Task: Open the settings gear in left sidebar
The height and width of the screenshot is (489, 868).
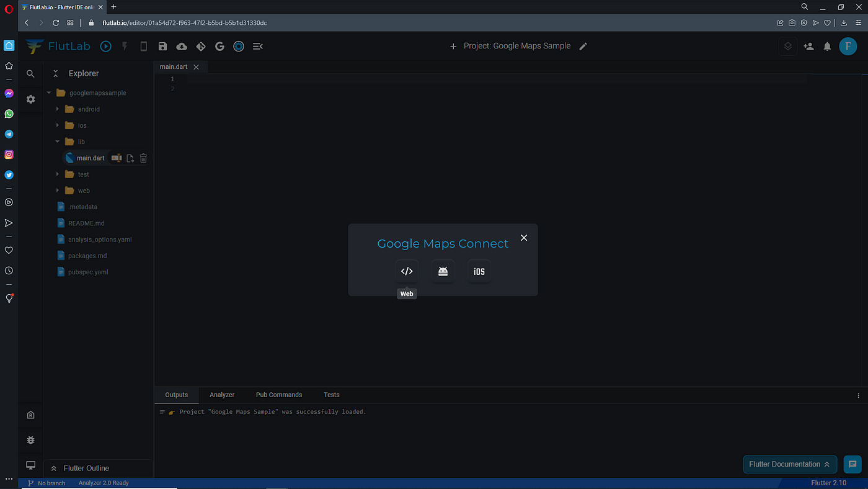Action: coord(30,99)
